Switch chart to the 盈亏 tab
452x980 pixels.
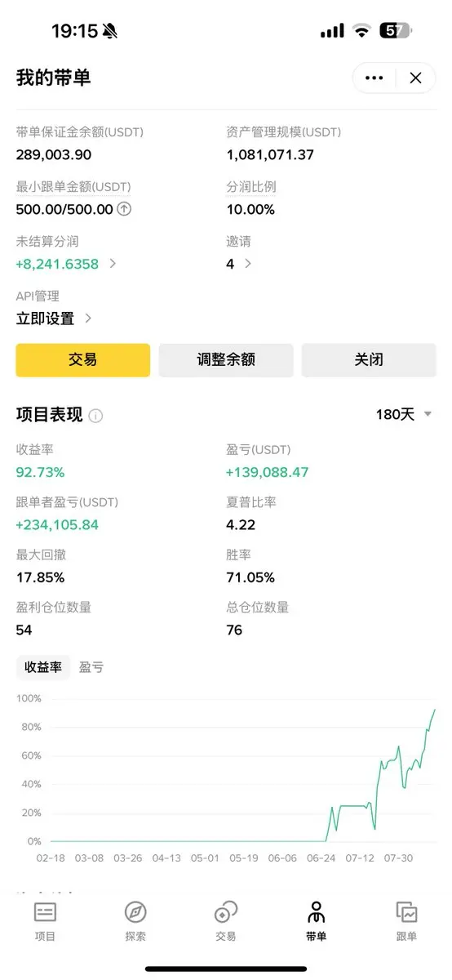click(91, 667)
